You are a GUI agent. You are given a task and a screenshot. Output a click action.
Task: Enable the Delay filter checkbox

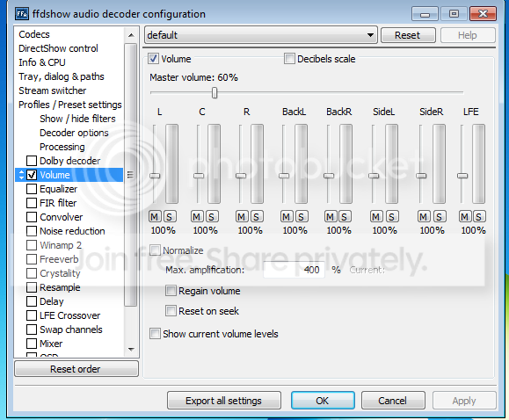[32, 301]
